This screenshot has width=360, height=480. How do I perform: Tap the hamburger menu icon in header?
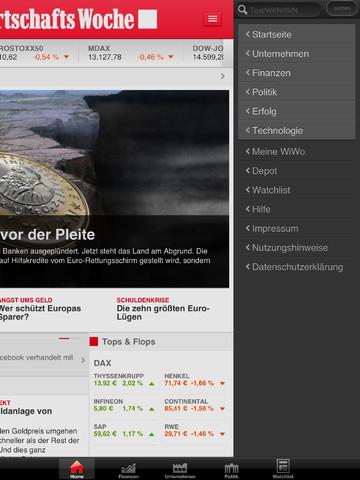pos(212,19)
